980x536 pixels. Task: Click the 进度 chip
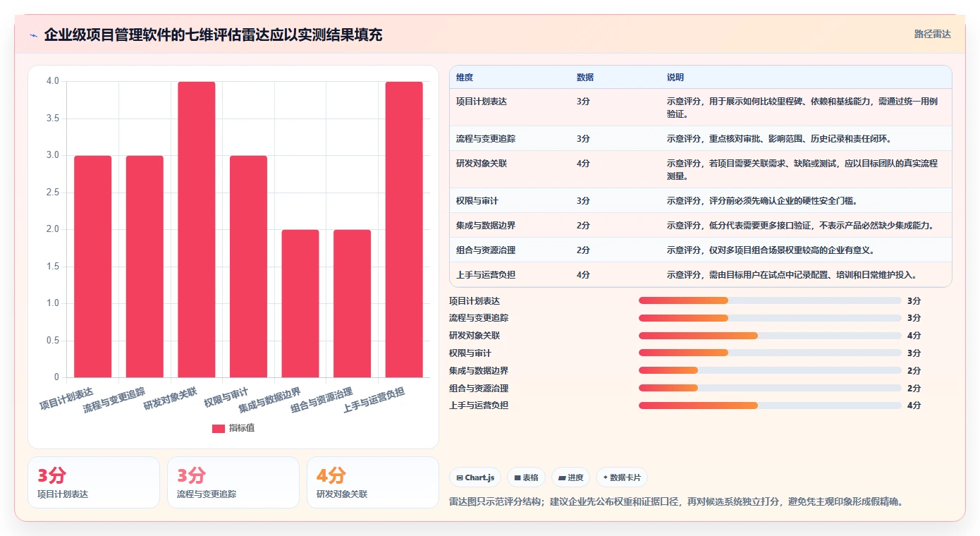(570, 477)
